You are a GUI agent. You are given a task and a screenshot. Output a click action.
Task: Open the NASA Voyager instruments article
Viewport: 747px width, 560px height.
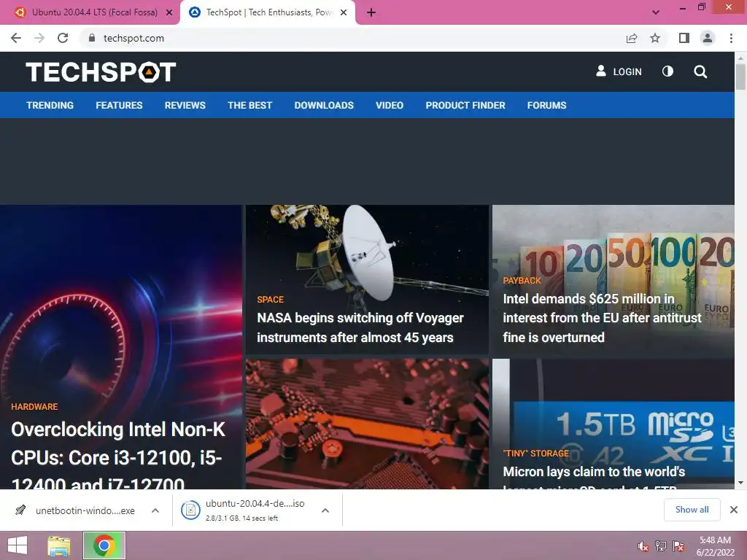pos(360,327)
